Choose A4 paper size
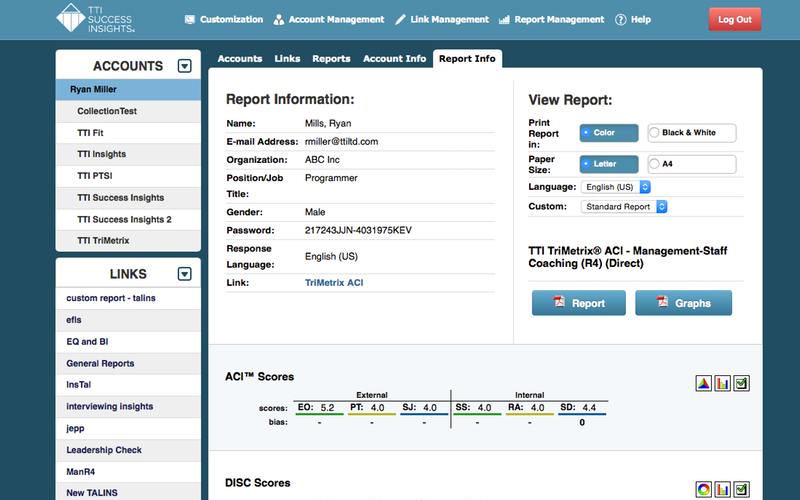 click(x=692, y=164)
